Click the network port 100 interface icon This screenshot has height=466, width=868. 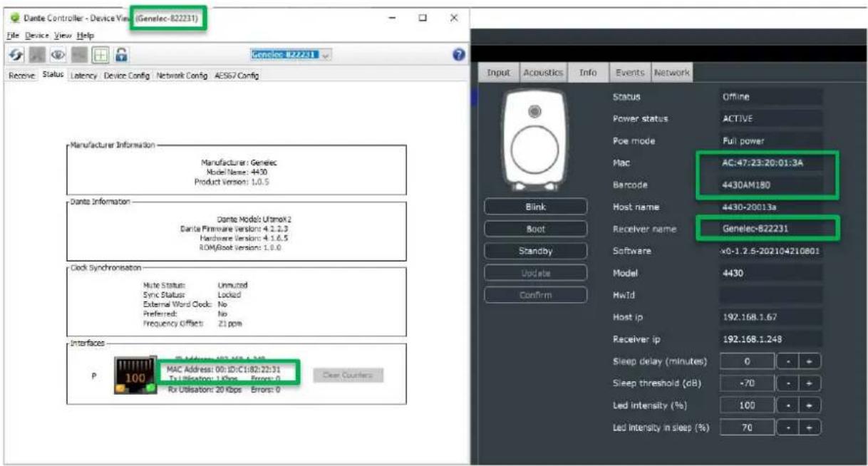135,376
